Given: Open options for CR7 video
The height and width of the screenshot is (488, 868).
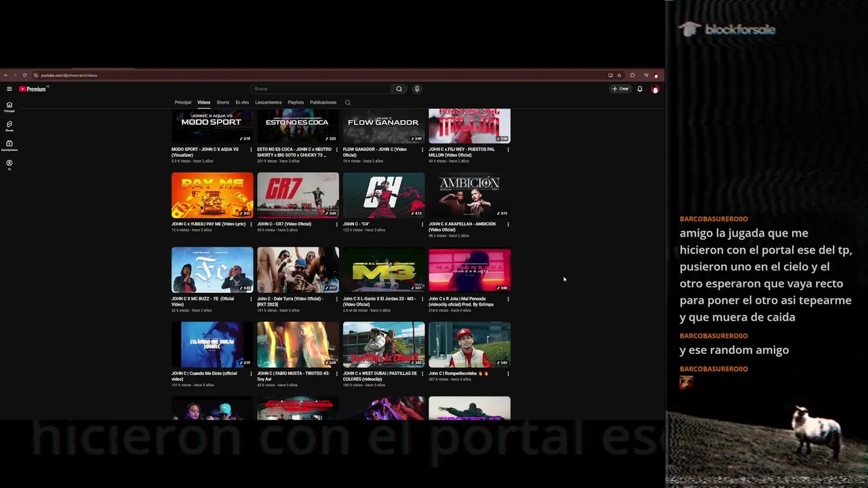Looking at the screenshot, I should click(x=336, y=224).
